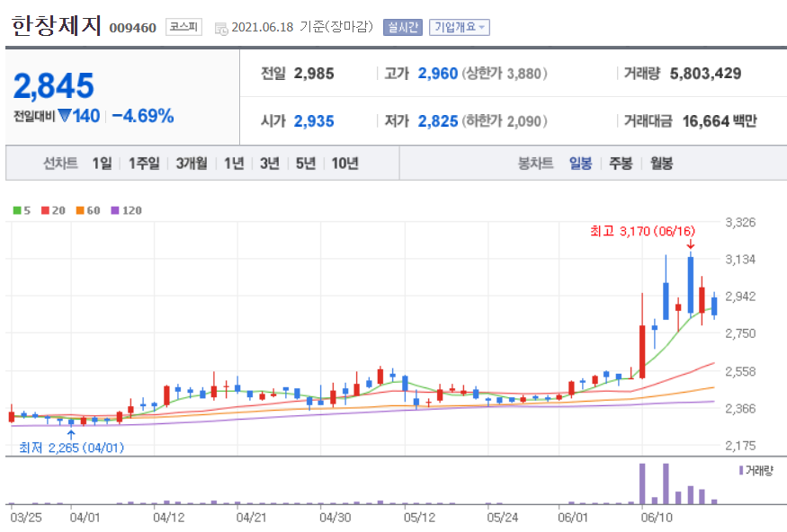Click the 봉차트 label
This screenshot has height=532, width=787.
(x=535, y=163)
